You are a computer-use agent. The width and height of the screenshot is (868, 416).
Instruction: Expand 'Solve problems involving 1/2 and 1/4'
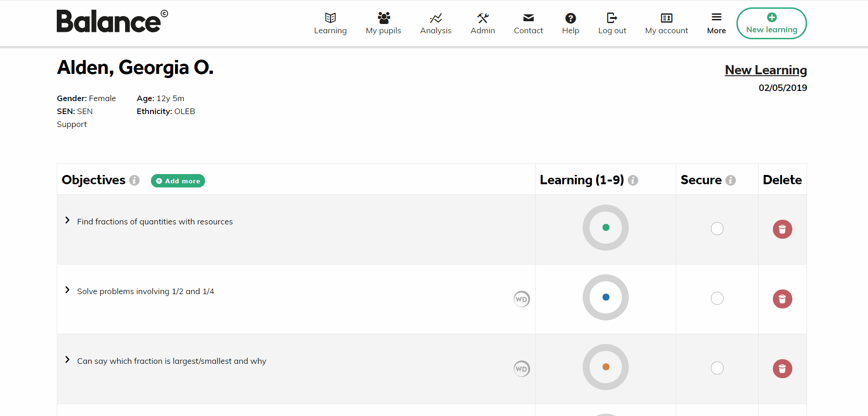point(67,290)
